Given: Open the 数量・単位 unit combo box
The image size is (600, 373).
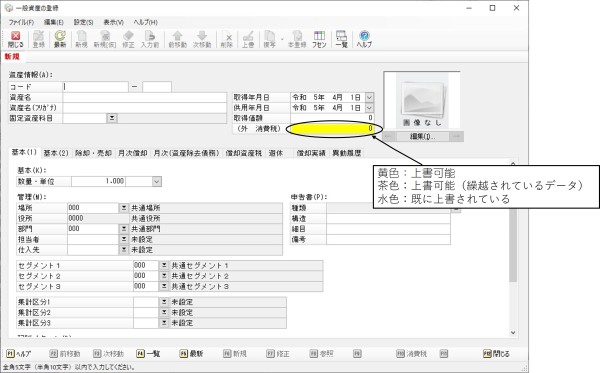Looking at the screenshot, I should [157, 181].
